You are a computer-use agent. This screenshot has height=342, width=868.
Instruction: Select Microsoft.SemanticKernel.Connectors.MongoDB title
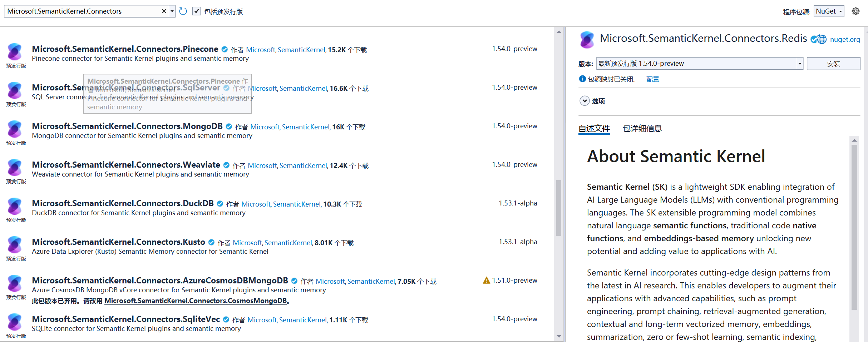pos(127,126)
